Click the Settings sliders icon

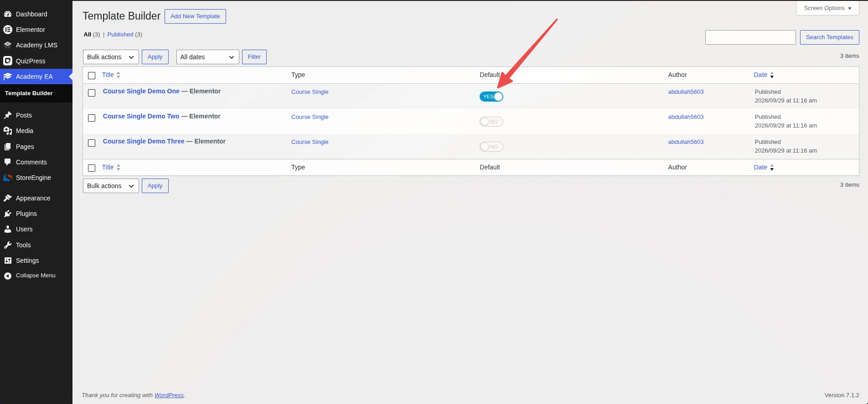pyautogui.click(x=8, y=261)
